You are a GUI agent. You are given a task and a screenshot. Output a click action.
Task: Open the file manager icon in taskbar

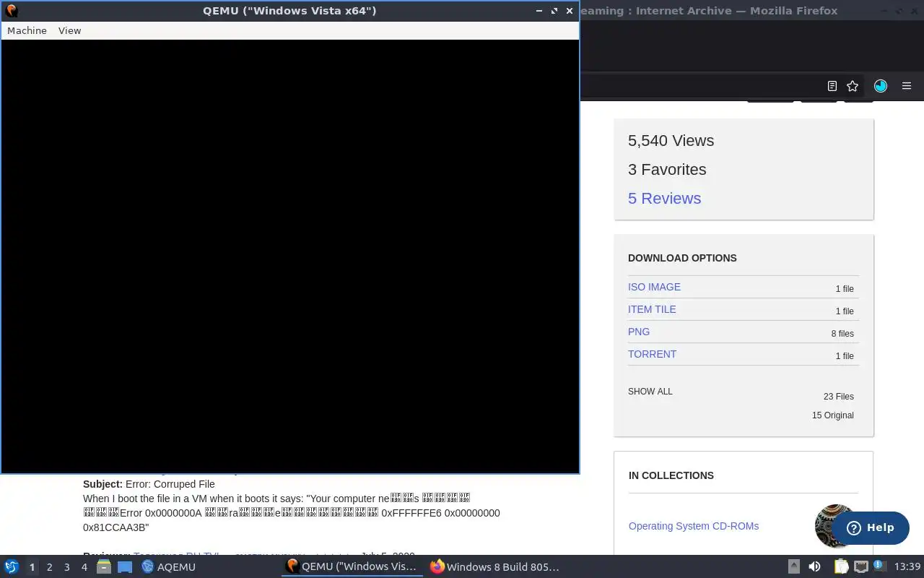coord(104,567)
